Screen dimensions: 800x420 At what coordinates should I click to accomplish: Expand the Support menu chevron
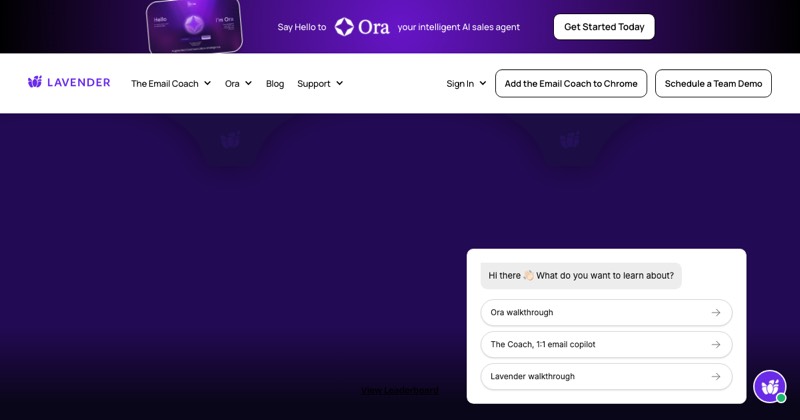pos(340,83)
